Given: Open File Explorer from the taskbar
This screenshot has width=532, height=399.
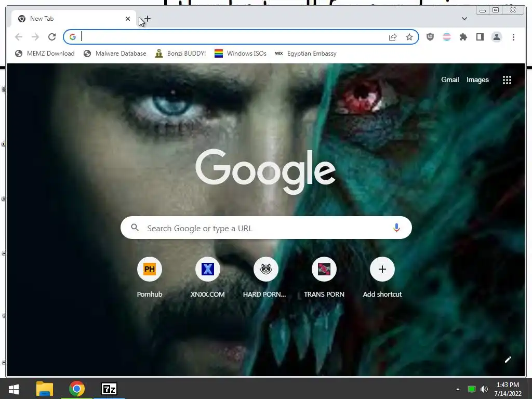Looking at the screenshot, I should click(x=45, y=389).
